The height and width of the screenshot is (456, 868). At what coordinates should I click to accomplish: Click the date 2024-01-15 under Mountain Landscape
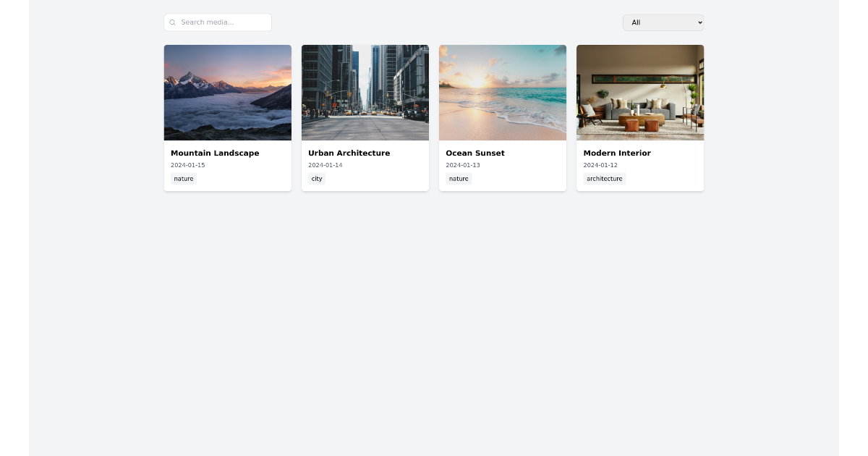[x=187, y=165]
